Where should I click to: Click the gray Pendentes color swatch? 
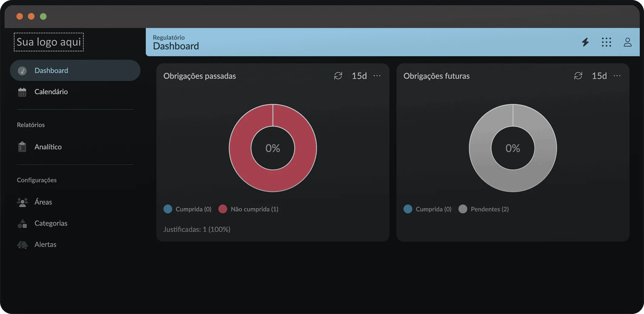[463, 209]
